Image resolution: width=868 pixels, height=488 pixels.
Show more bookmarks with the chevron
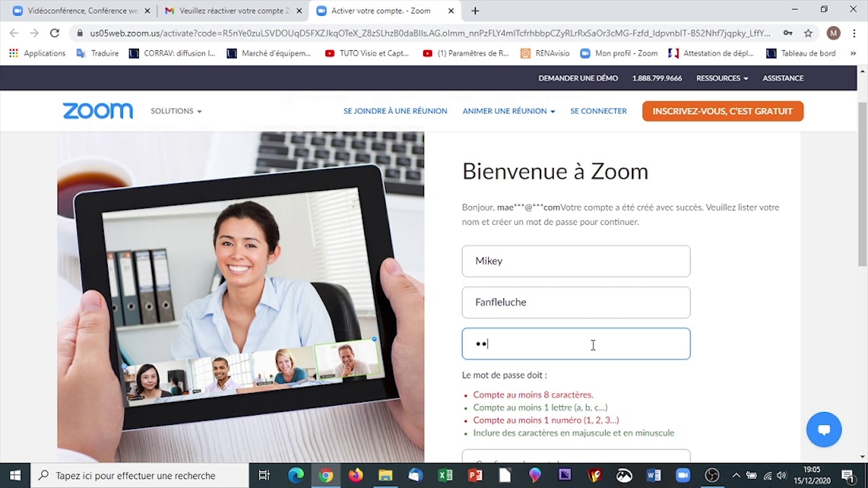(853, 53)
